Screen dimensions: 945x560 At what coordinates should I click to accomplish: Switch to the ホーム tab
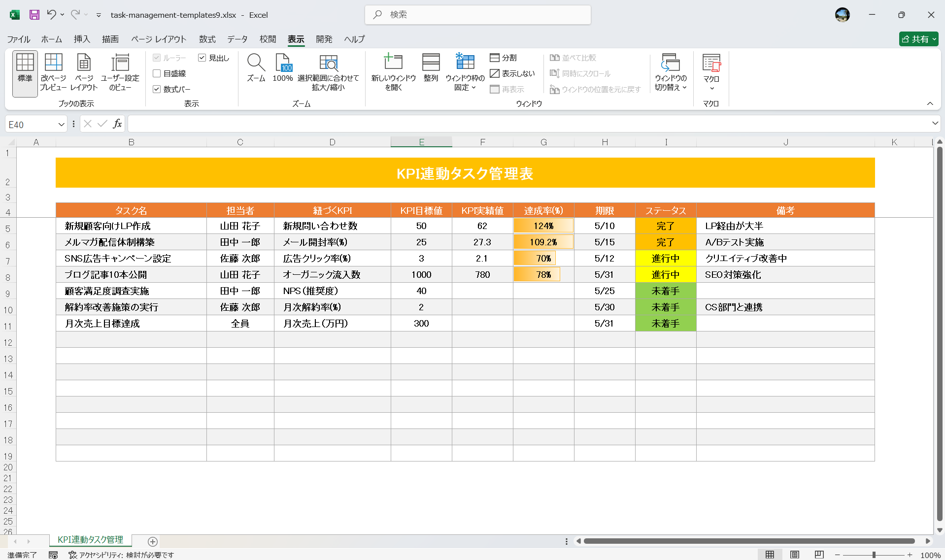(x=52, y=39)
